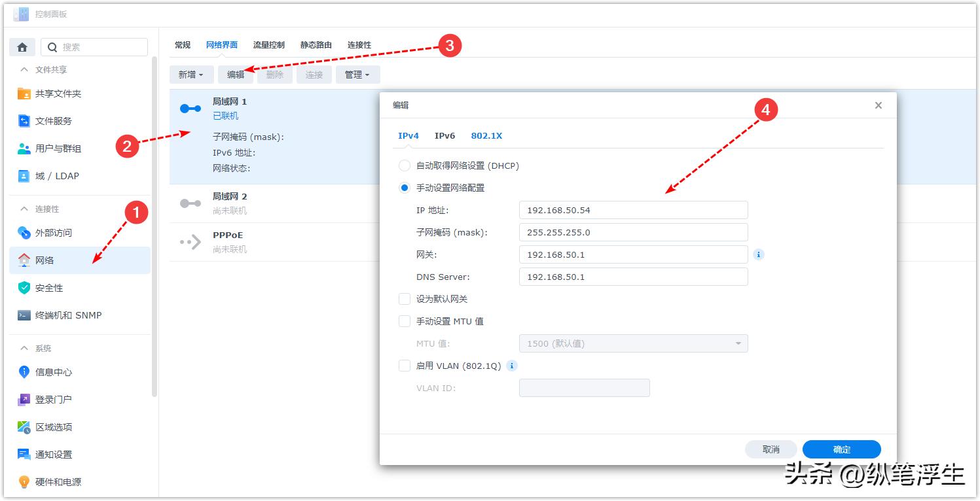Enable VLAN (802.1Q) checkbox

coord(404,366)
